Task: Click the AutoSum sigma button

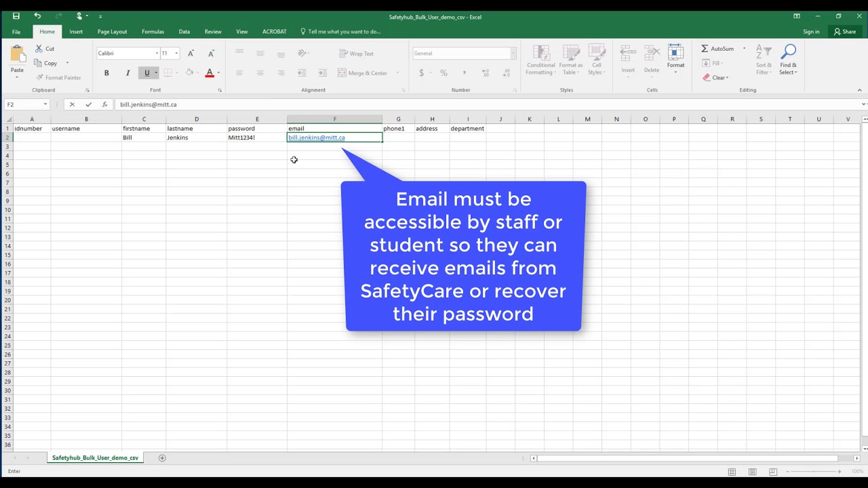Action: coord(717,49)
